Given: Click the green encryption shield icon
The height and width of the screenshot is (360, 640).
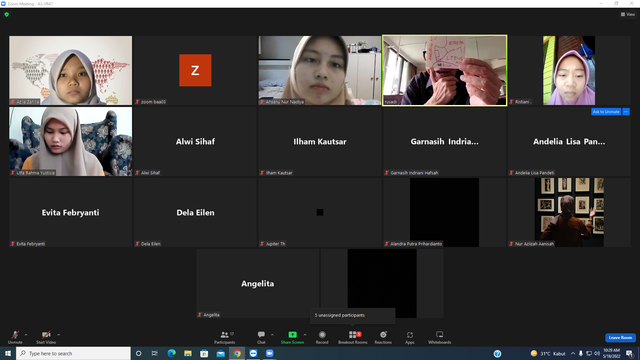Looking at the screenshot, I should point(7,14).
